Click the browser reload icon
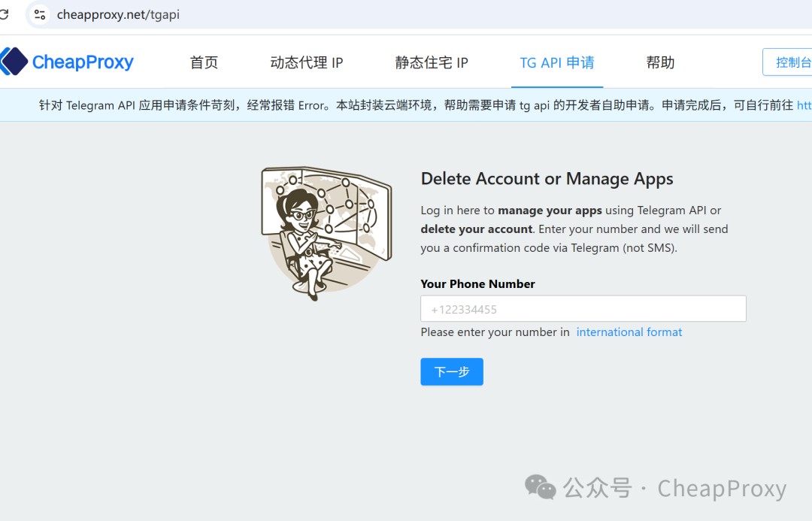 tap(5, 14)
